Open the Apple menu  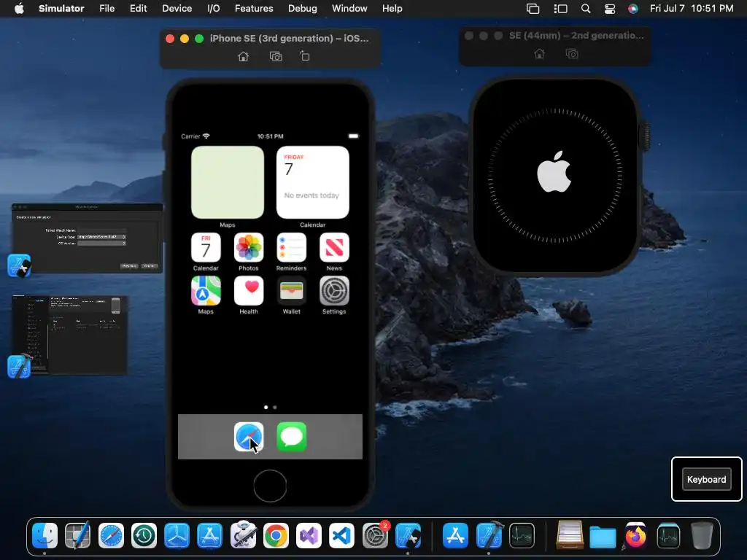pos(19,9)
